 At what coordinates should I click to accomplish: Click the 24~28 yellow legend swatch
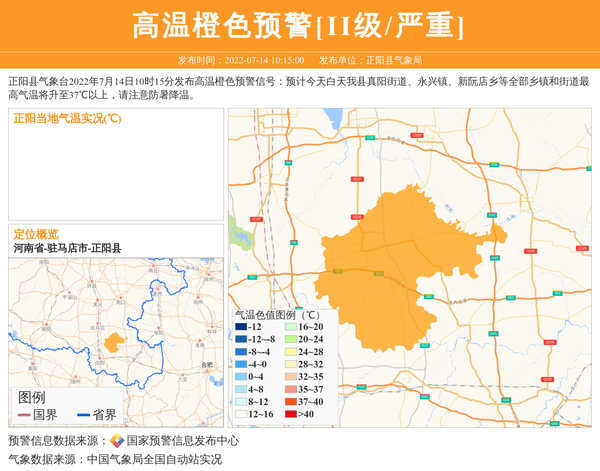[x=289, y=352]
